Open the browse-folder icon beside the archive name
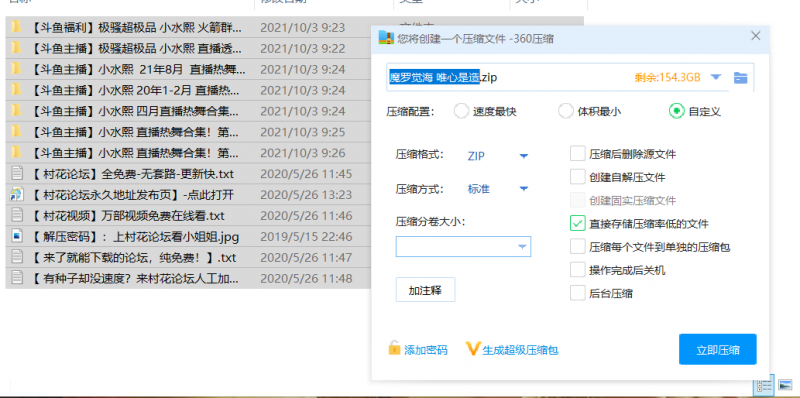 click(740, 78)
